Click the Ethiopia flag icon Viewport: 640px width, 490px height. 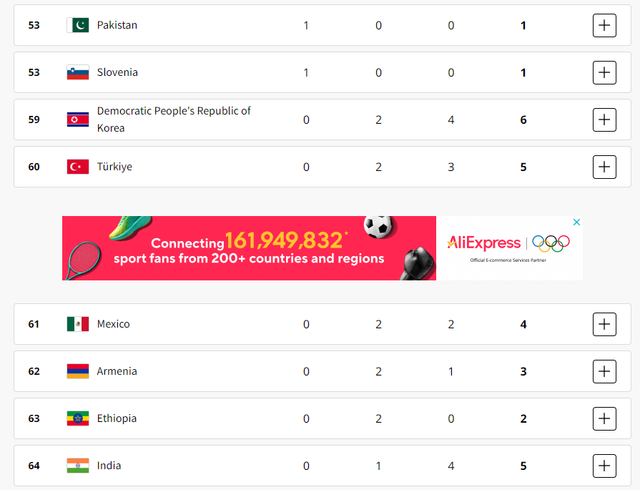(x=78, y=418)
